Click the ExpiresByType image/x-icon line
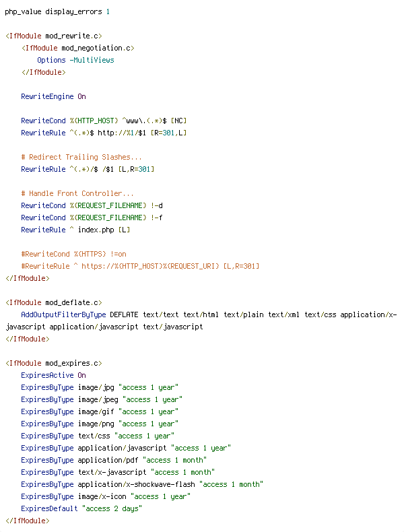 point(106,496)
